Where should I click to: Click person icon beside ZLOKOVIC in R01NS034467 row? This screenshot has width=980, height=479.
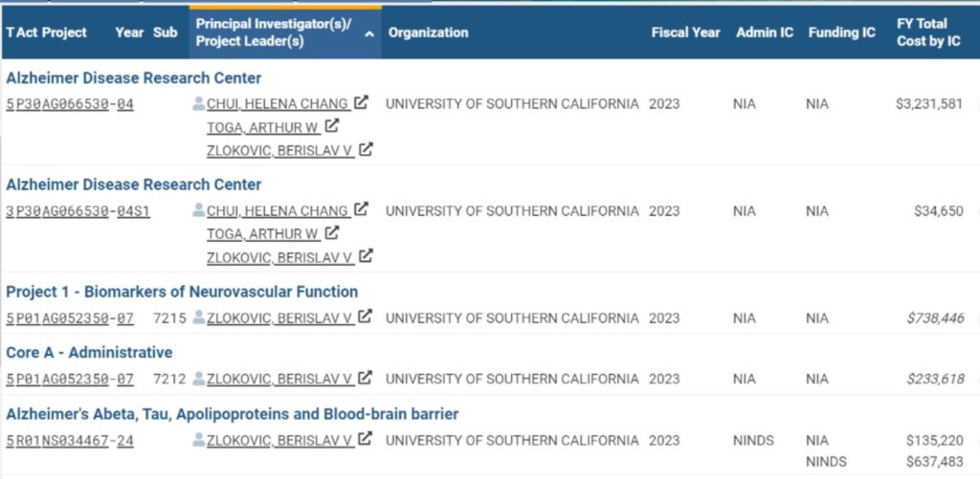point(199,440)
